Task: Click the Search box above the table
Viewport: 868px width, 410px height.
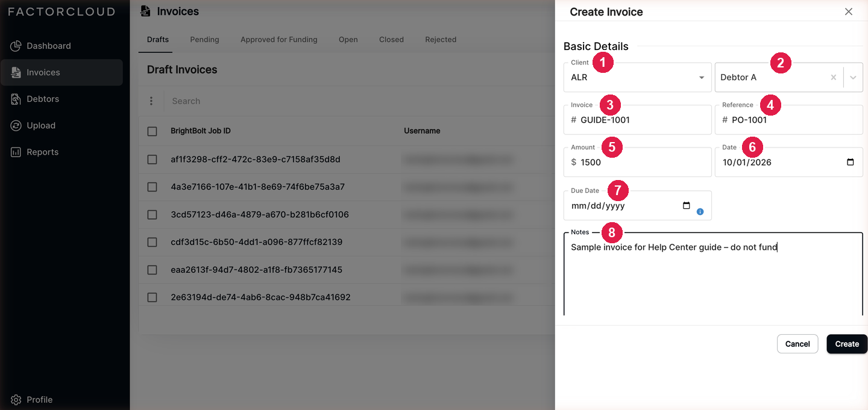Action: tap(356, 101)
